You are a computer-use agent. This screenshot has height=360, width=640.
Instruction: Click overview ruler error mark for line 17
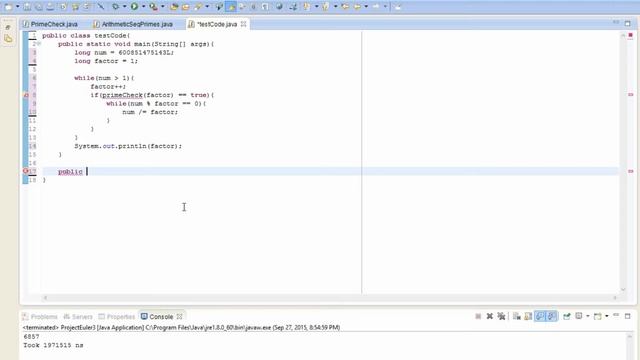pyautogui.click(x=631, y=171)
